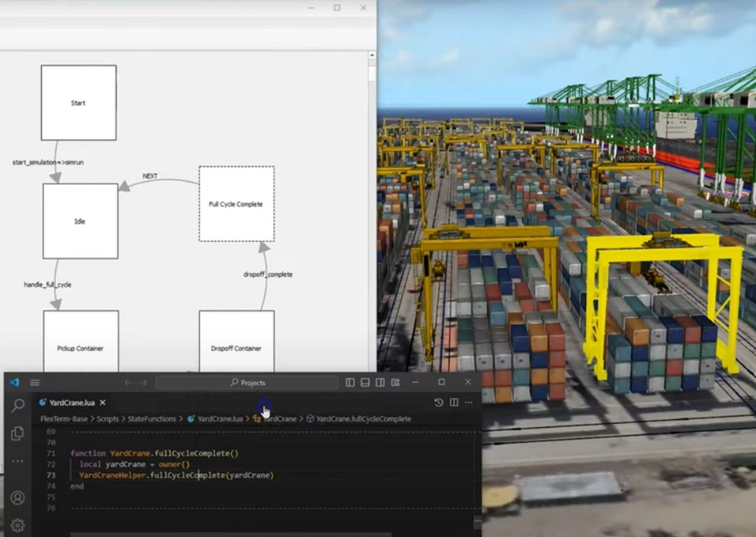Open the Explorer files icon
Viewport: 756px width, 537px height.
click(17, 433)
